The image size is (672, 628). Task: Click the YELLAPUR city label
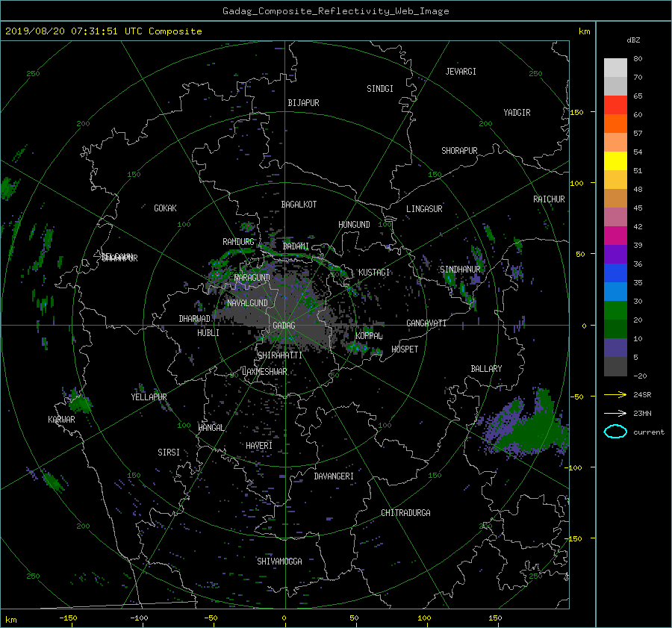tap(149, 397)
